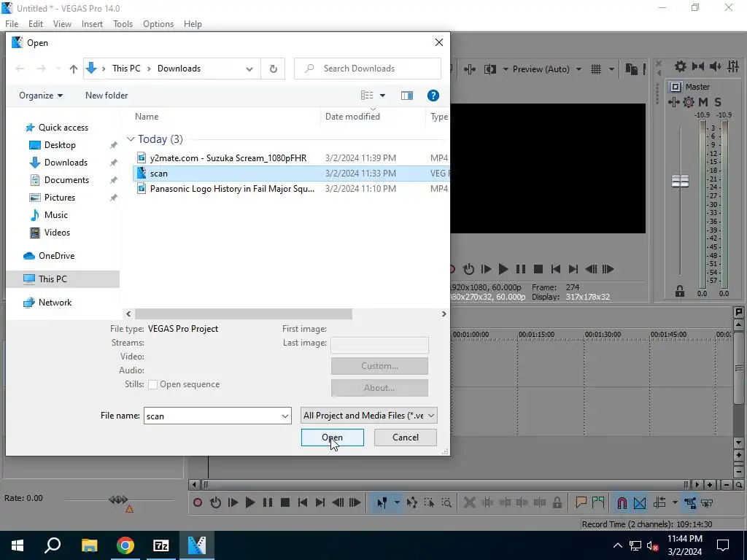747x560 pixels.
Task: Click the dialog Help question mark icon
Action: tap(433, 96)
